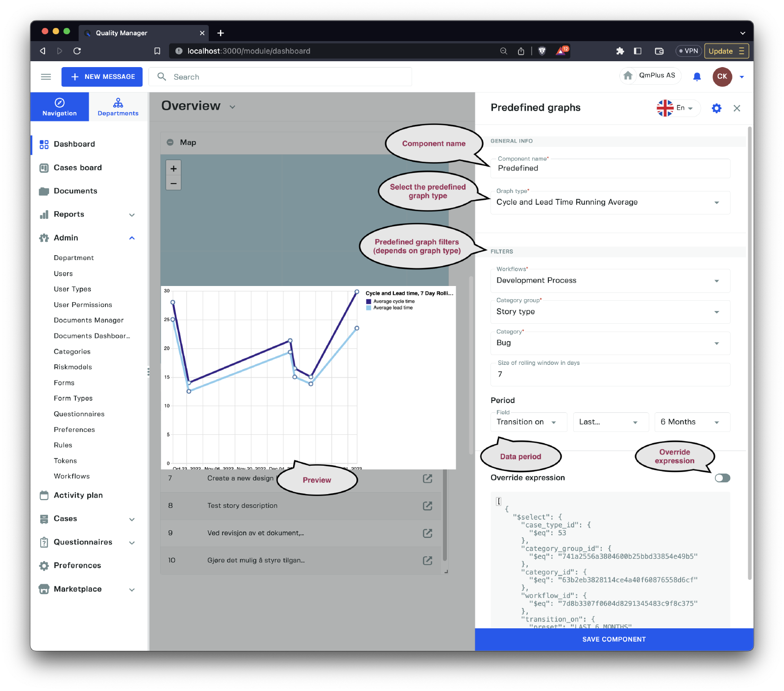Expand the Workflows dropdown

point(610,281)
